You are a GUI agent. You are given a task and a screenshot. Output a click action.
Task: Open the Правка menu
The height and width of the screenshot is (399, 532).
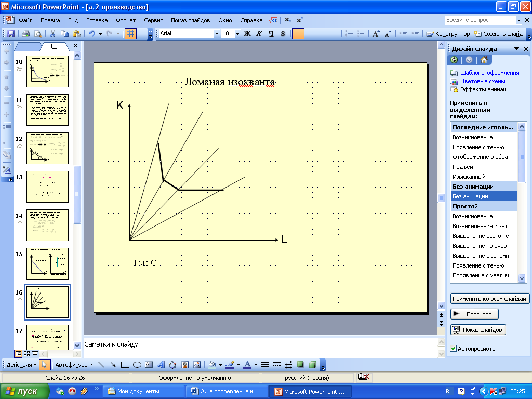(50, 20)
